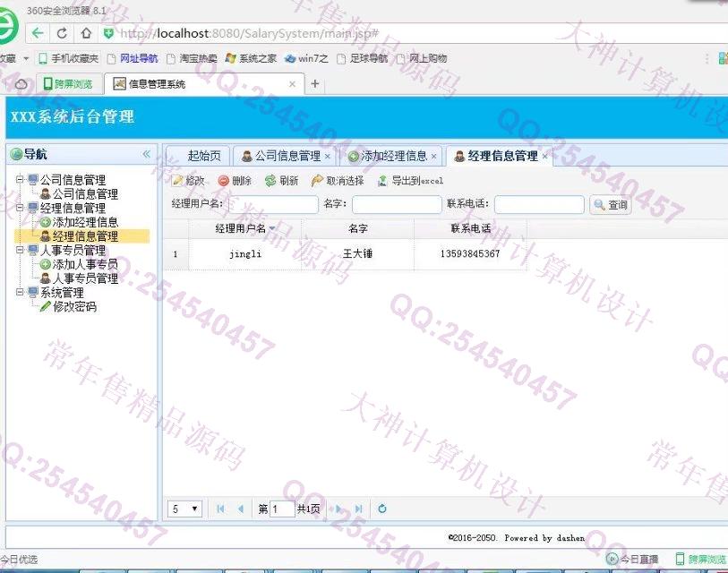Open the 淘宝热卖 bookmark
The height and width of the screenshot is (573, 728).
tap(192, 58)
